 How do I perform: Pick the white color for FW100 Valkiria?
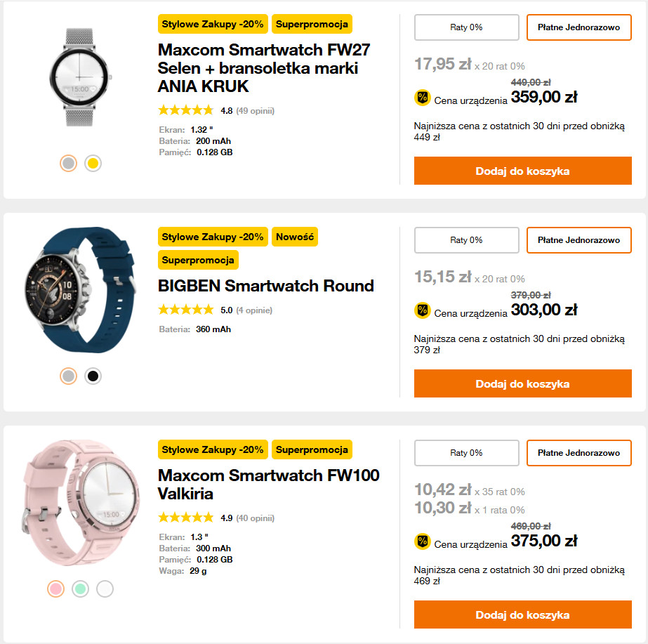pyautogui.click(x=105, y=589)
